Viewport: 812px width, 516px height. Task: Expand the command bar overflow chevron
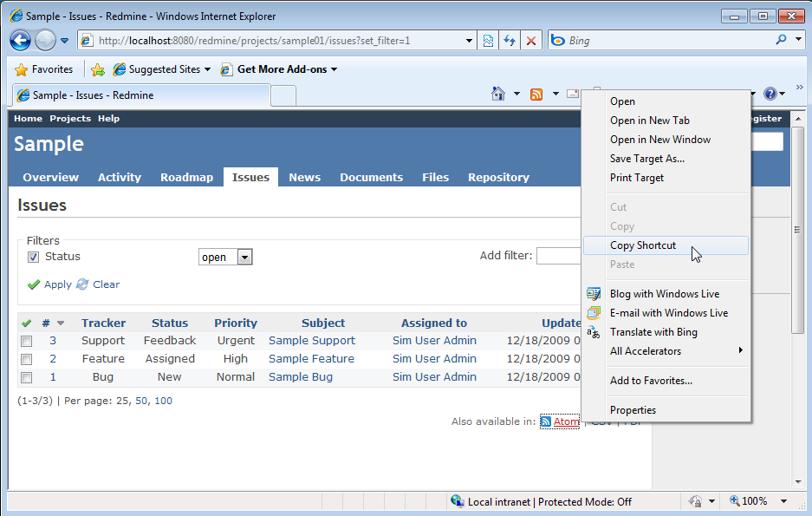click(x=800, y=87)
